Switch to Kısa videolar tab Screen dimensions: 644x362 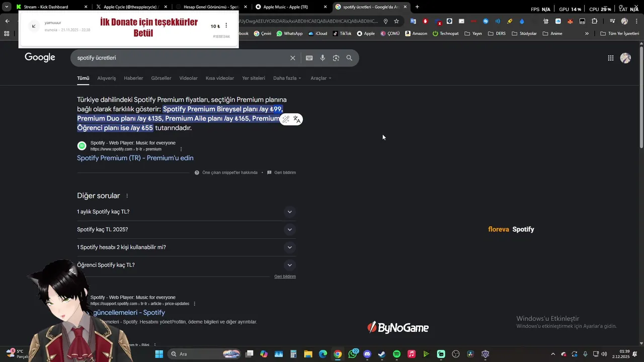pyautogui.click(x=220, y=78)
